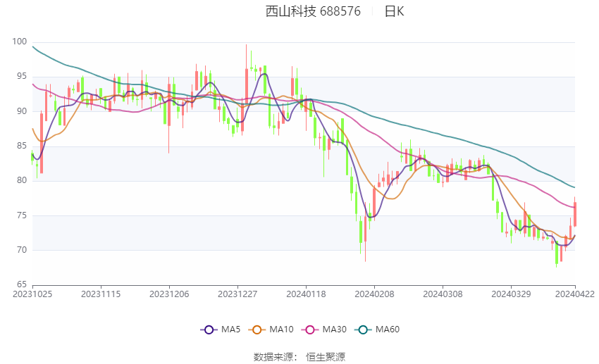The image size is (599, 364).
Task: Click the 20231025 x-axis date label
Action: (32, 294)
